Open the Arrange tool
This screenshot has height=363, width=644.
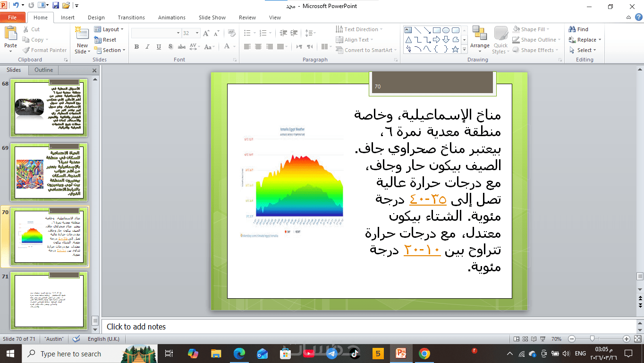coord(480,40)
